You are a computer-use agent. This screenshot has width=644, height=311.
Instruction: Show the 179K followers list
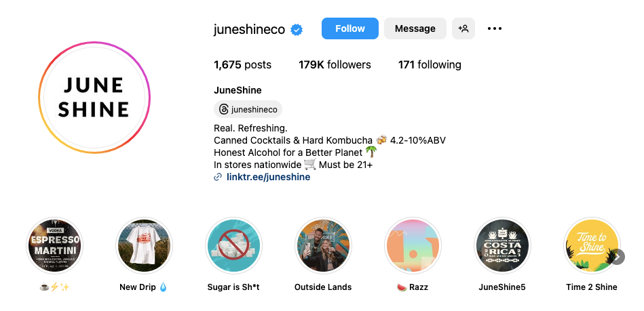pos(335,65)
